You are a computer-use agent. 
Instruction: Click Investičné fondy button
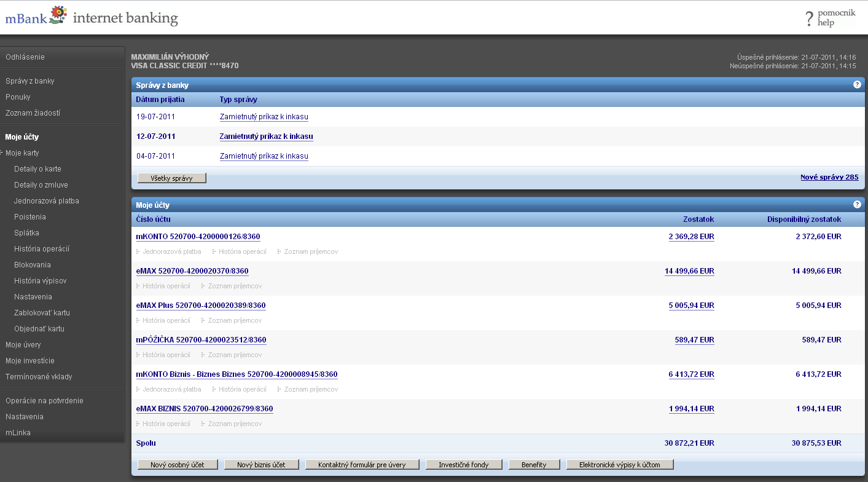coord(464,465)
